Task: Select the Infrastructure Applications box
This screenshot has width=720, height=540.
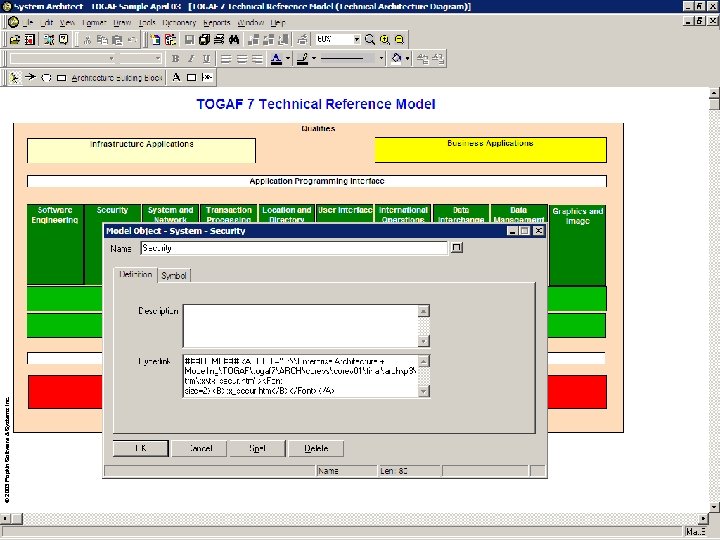Action: [141, 151]
